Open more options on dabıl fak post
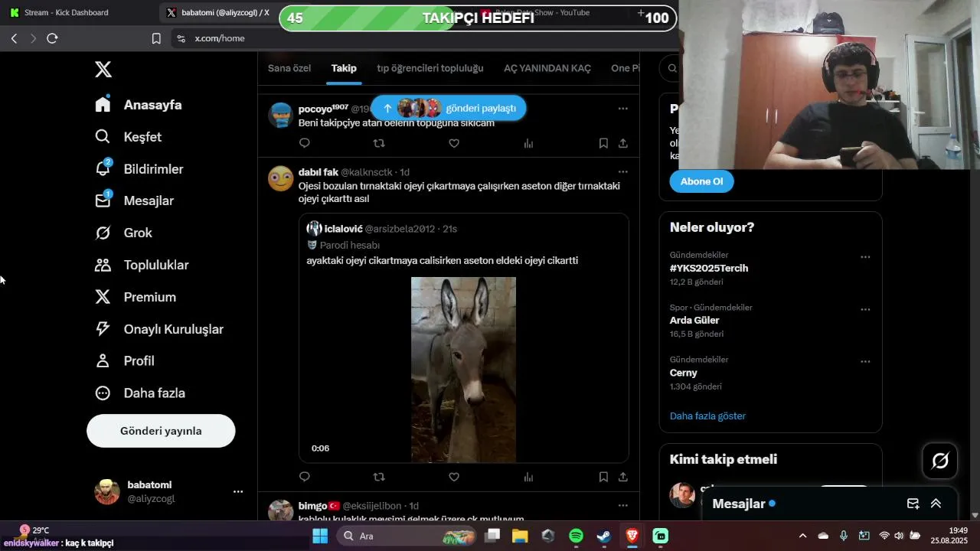980x551 pixels. (622, 172)
